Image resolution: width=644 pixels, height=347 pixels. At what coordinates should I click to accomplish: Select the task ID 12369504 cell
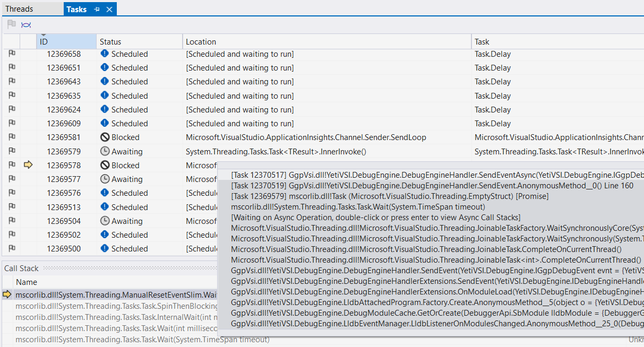click(64, 221)
